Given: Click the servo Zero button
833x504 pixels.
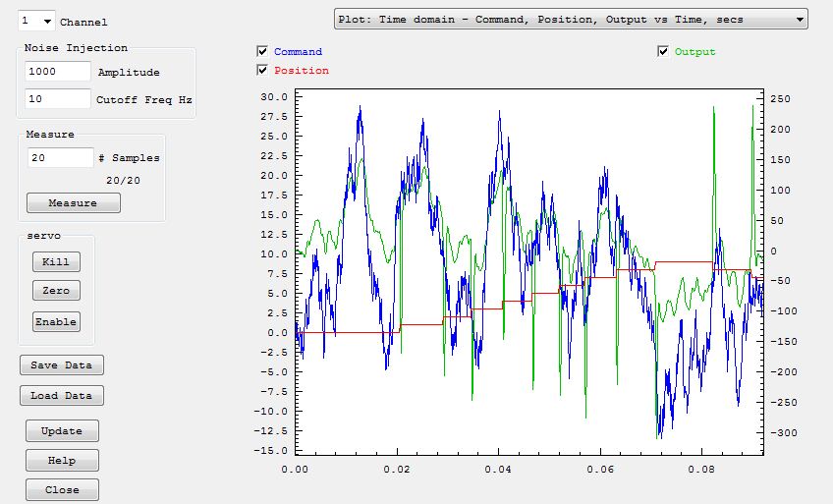Looking at the screenshot, I should point(56,292).
